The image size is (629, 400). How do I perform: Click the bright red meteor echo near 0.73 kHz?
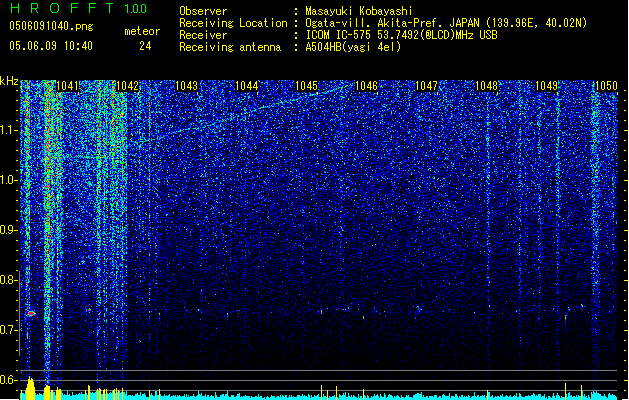coord(31,313)
